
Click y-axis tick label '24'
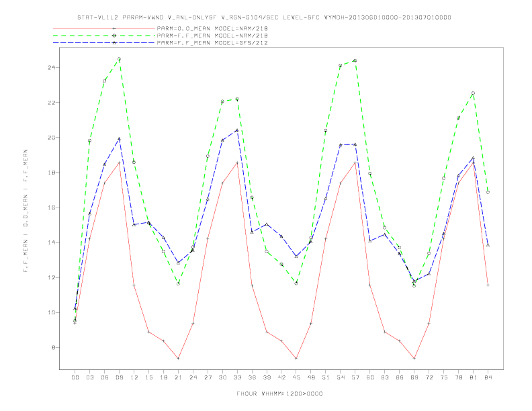click(x=52, y=67)
